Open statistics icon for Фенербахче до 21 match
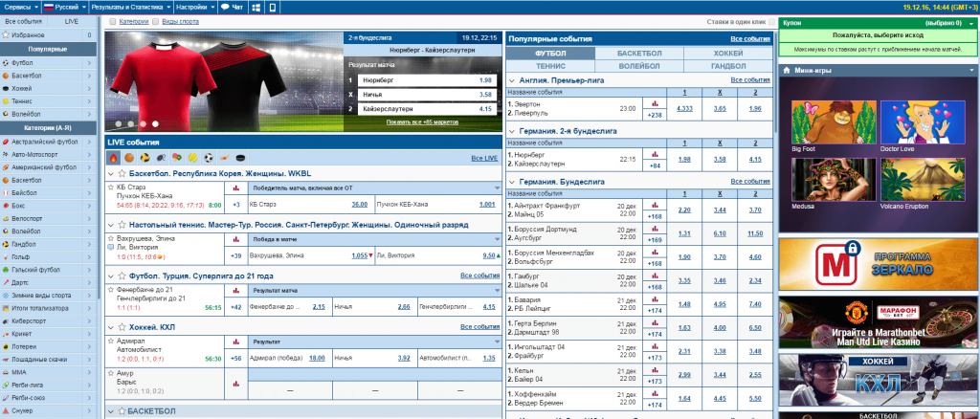 coord(236,291)
